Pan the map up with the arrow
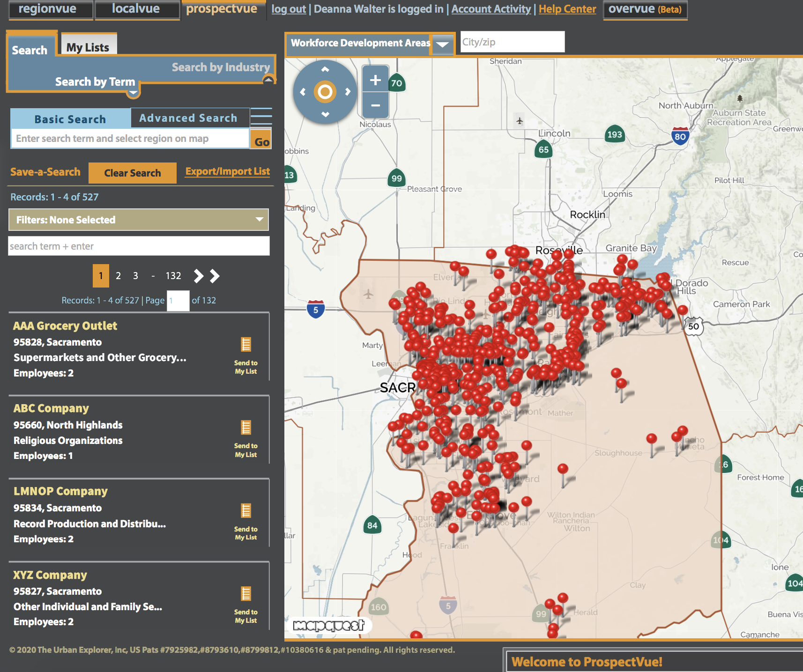The image size is (803, 672). click(x=325, y=69)
